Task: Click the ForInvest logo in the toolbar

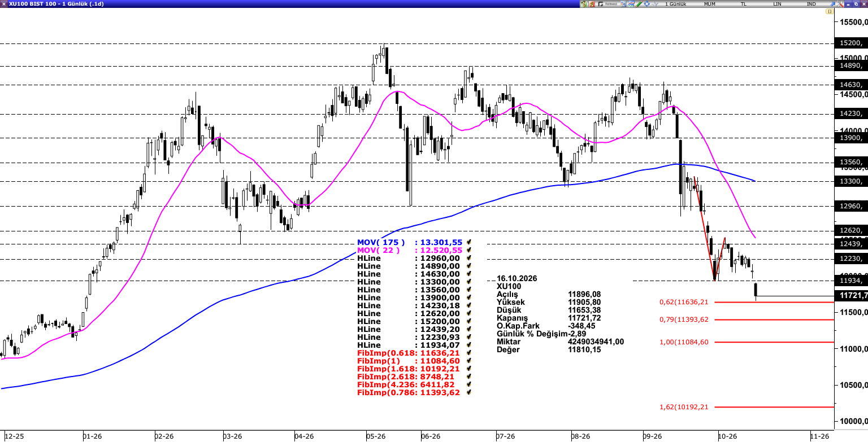Action: (x=607, y=4)
